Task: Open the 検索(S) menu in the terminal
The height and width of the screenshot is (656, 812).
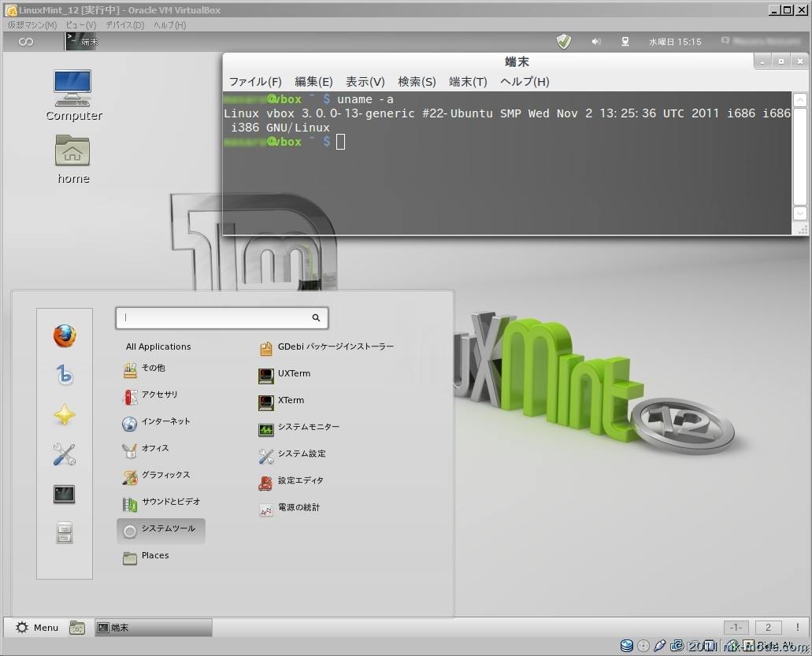Action: click(x=417, y=82)
